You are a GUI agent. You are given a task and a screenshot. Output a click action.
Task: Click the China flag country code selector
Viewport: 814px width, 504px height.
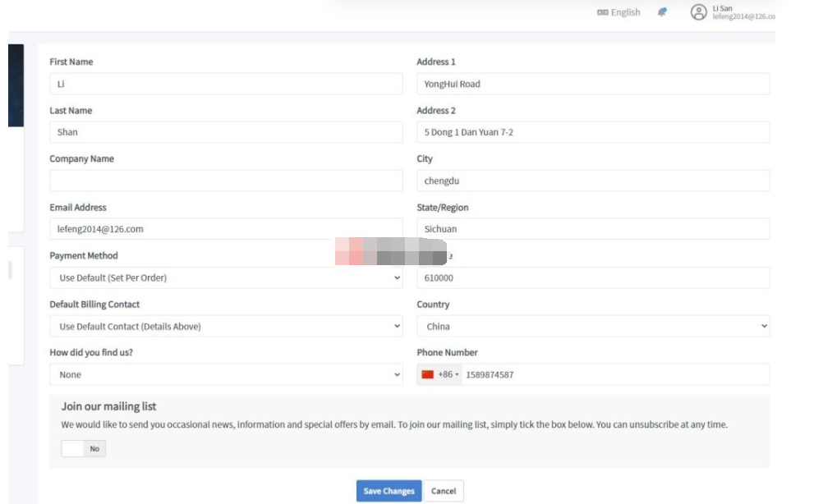439,375
